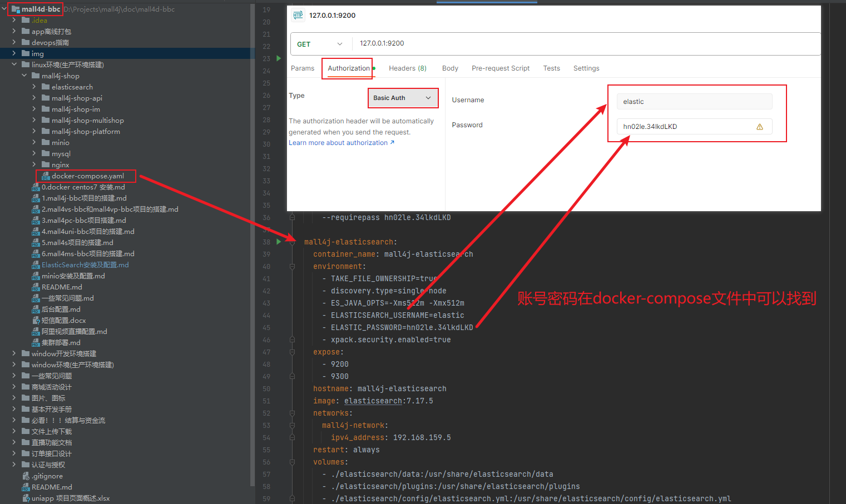This screenshot has width=846, height=504.
Task: Click the .gitignore file icon
Action: coord(26,476)
